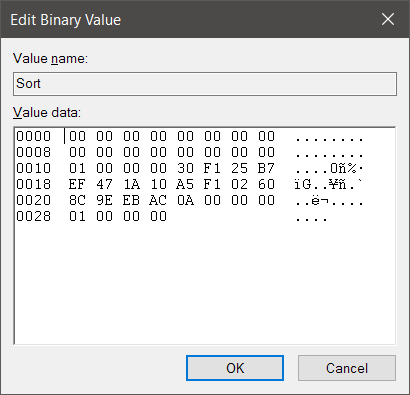Click hex byte 25 in row 0010

[239, 168]
